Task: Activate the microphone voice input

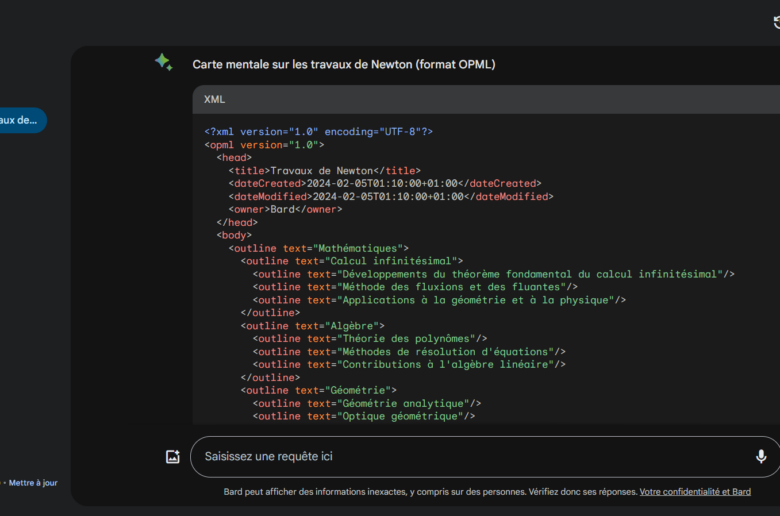Action: [x=760, y=457]
